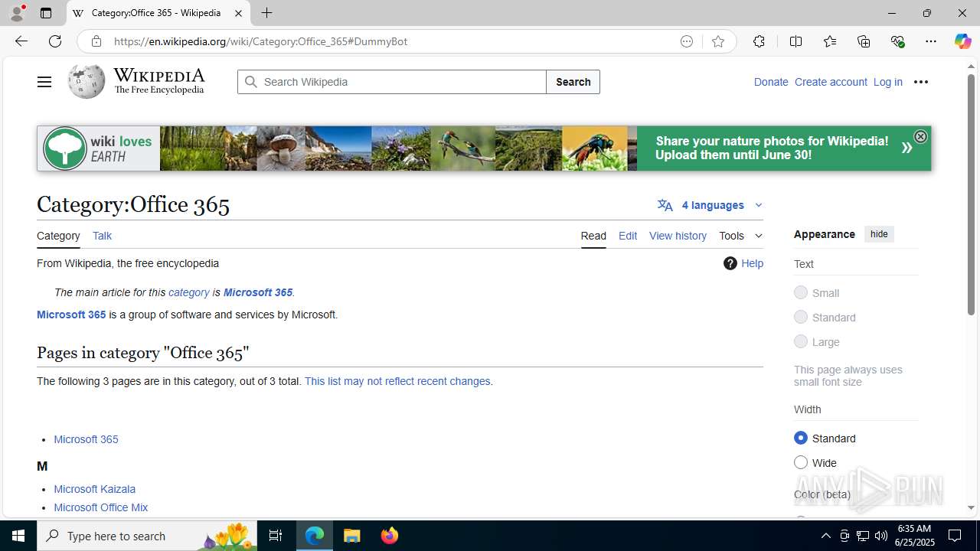Open Browser essentials heart icon
Image resolution: width=980 pixels, height=551 pixels.
[x=897, y=41]
